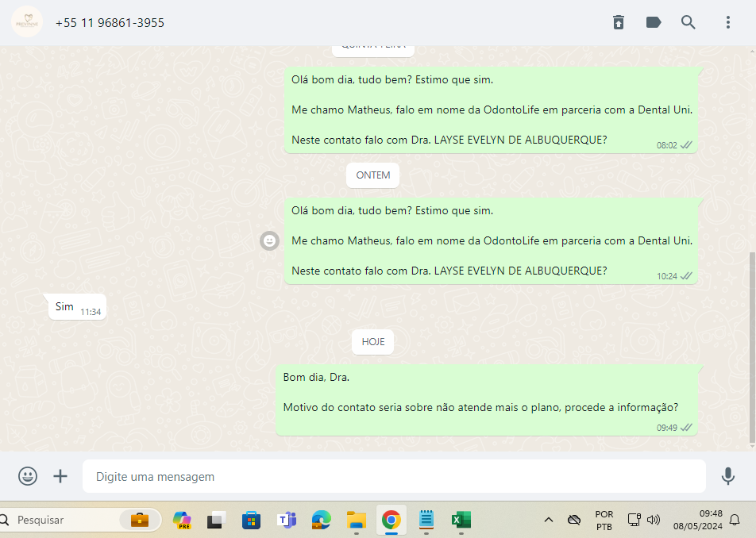Click double check marks on 09:49 message
Image resolution: width=756 pixels, height=538 pixels.
click(686, 428)
